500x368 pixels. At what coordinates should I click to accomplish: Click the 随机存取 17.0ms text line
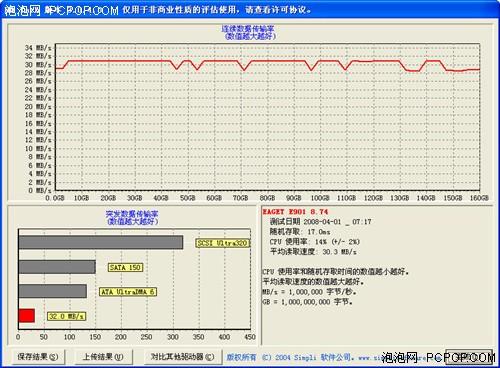pos(300,232)
